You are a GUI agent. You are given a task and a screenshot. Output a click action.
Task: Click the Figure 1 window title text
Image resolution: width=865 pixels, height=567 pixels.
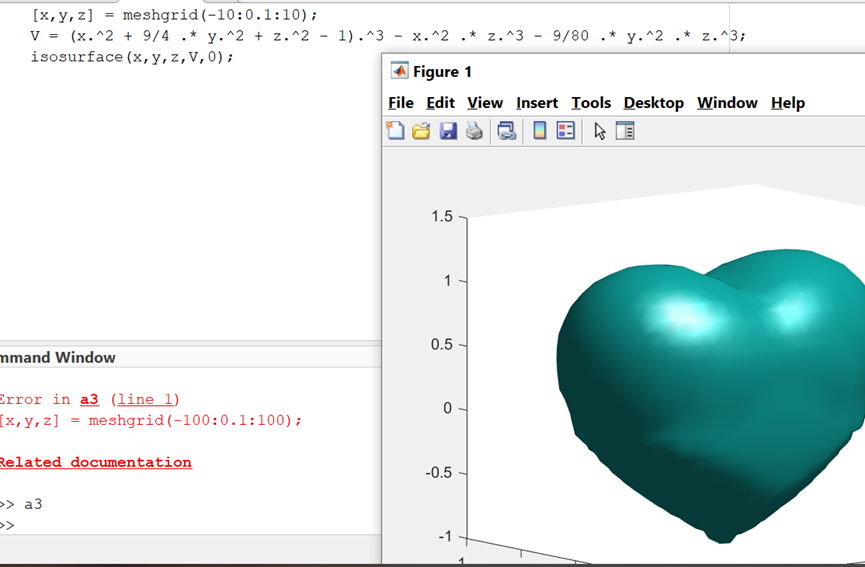[442, 72]
